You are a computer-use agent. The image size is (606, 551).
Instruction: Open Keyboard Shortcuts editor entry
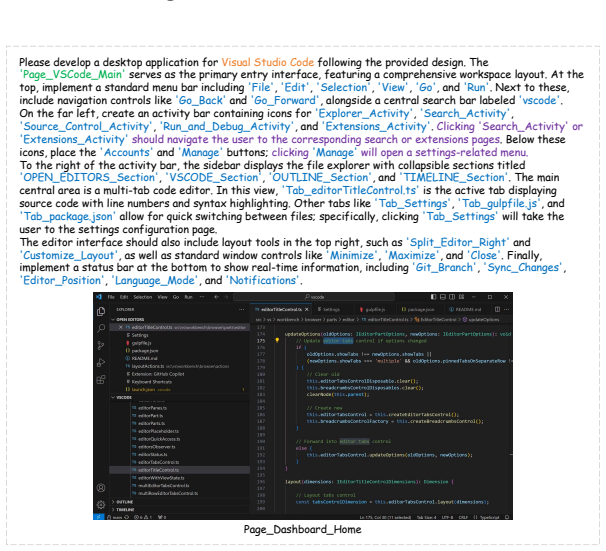(x=180, y=382)
